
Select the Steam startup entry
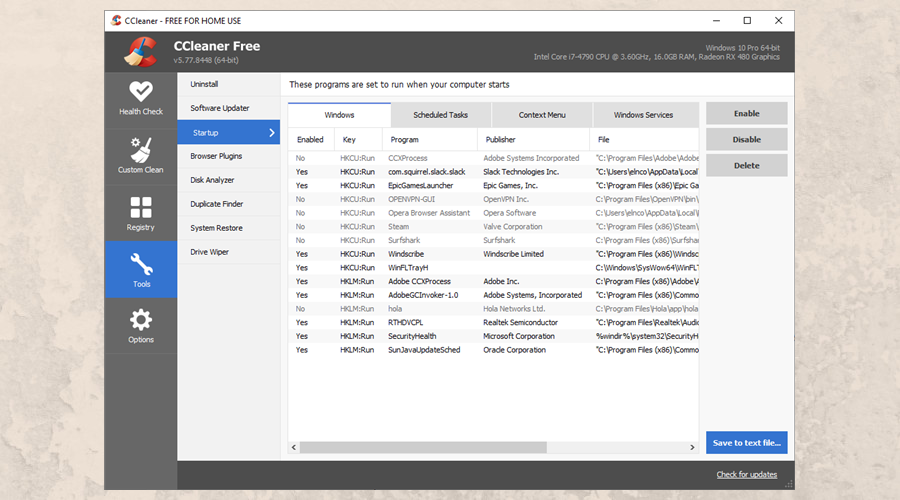point(494,227)
